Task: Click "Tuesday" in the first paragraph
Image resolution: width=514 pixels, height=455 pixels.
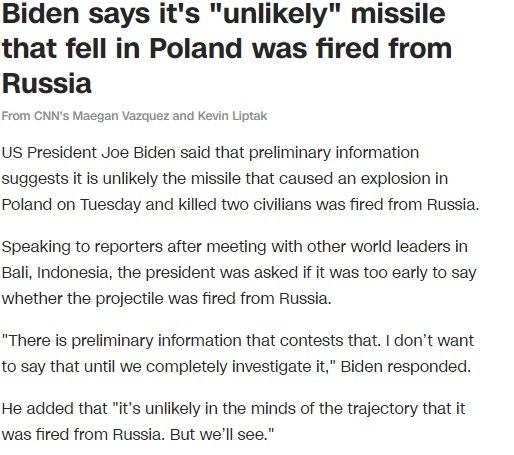Action: point(110,205)
